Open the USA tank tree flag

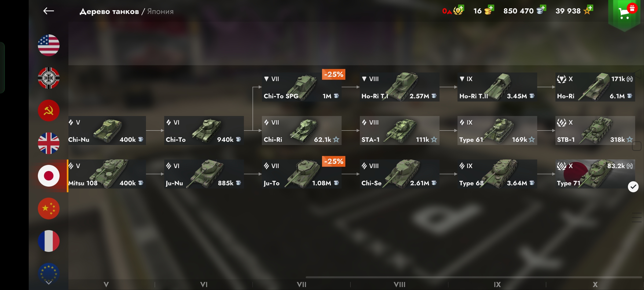pos(49,45)
